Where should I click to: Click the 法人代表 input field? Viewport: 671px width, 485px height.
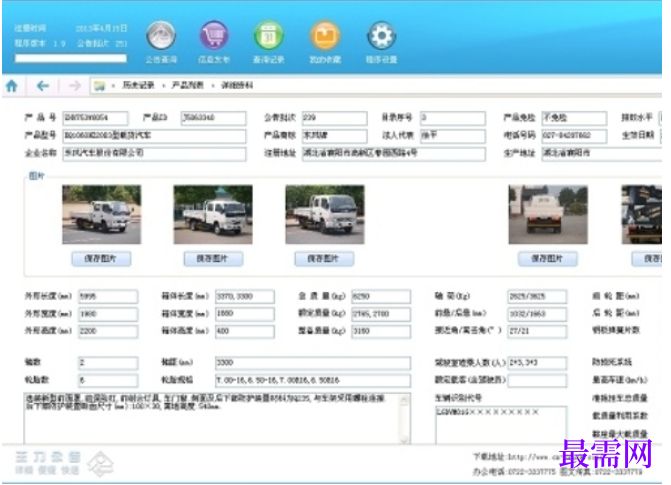tap(453, 136)
